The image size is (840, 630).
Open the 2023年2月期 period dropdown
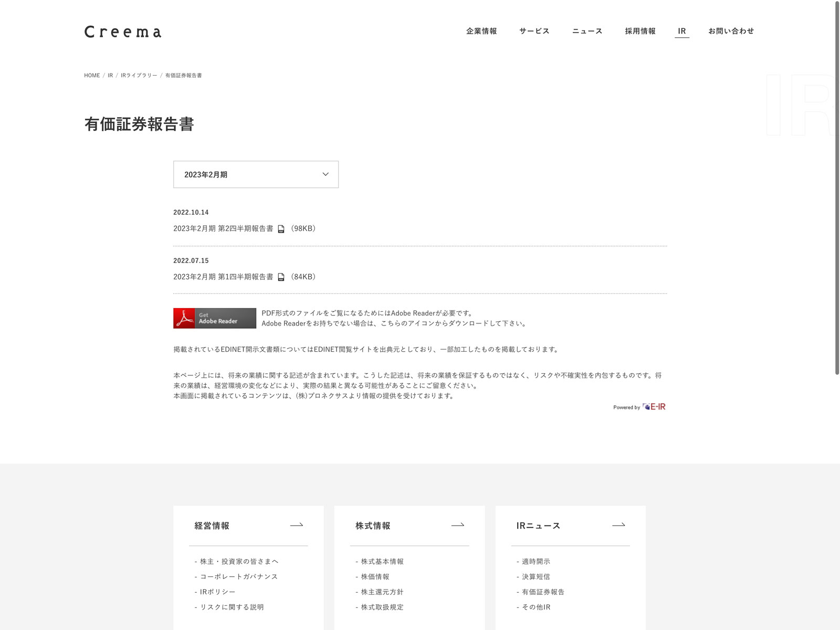[x=256, y=174]
